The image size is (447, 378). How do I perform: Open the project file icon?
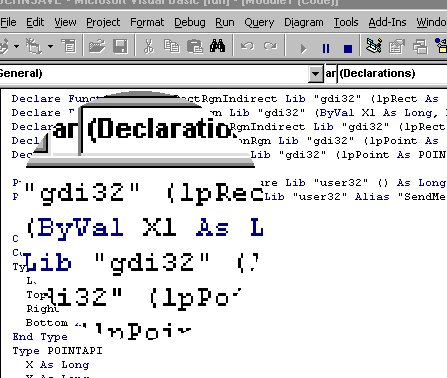point(97,46)
